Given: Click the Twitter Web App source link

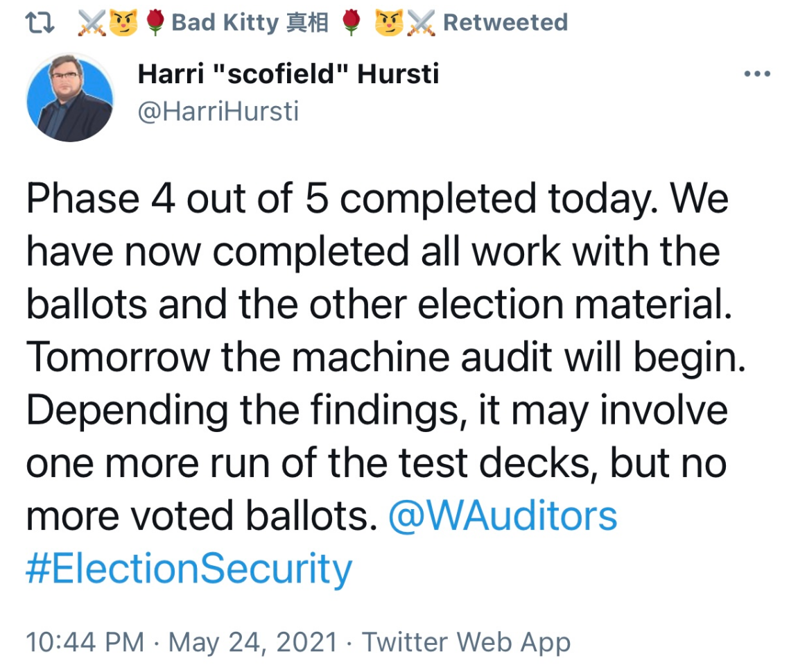Looking at the screenshot, I should click(x=466, y=642).
